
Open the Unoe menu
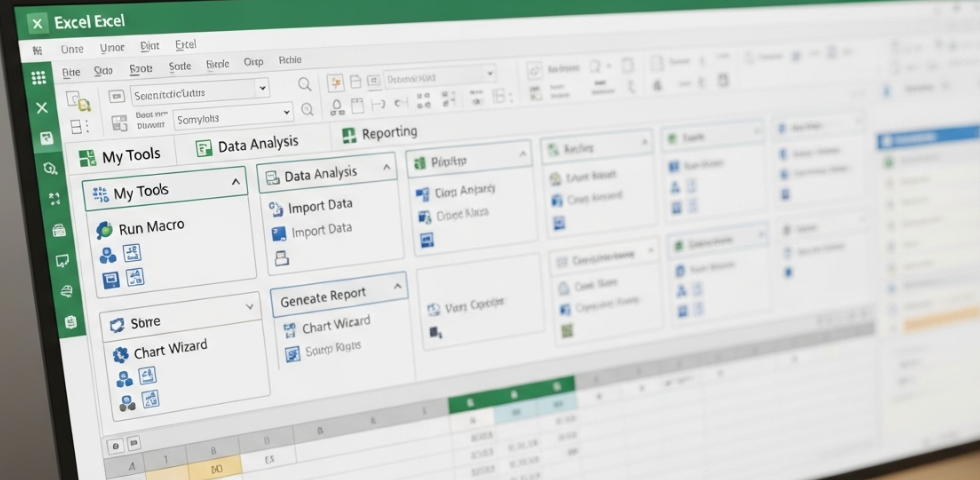(x=112, y=48)
